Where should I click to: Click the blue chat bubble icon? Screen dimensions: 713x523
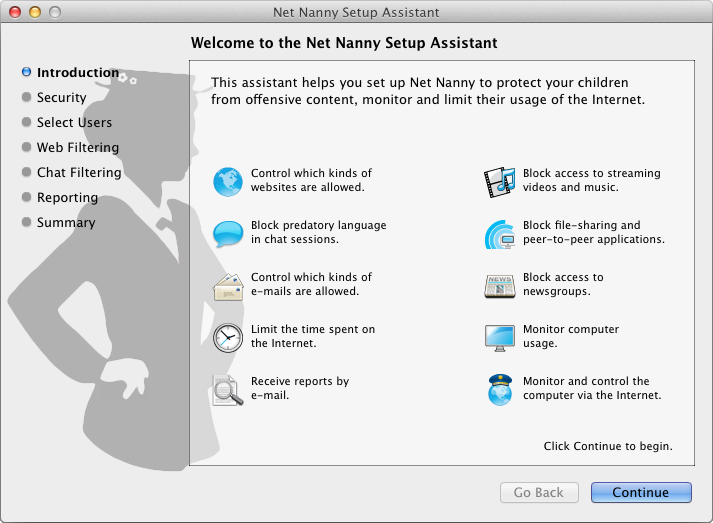point(228,234)
